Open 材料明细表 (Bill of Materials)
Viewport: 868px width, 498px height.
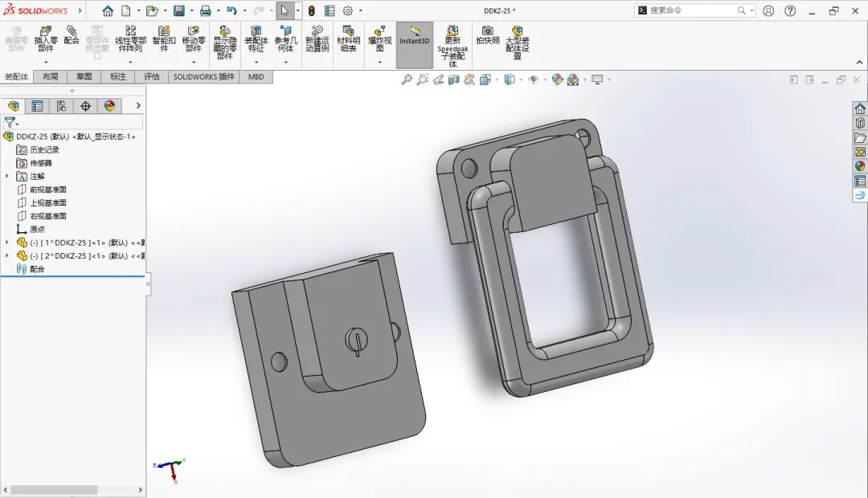coord(348,39)
